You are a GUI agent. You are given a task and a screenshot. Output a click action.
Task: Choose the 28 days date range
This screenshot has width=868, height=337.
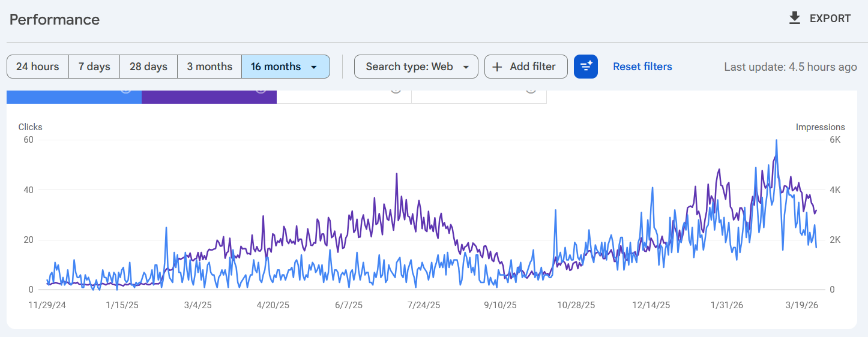click(148, 67)
